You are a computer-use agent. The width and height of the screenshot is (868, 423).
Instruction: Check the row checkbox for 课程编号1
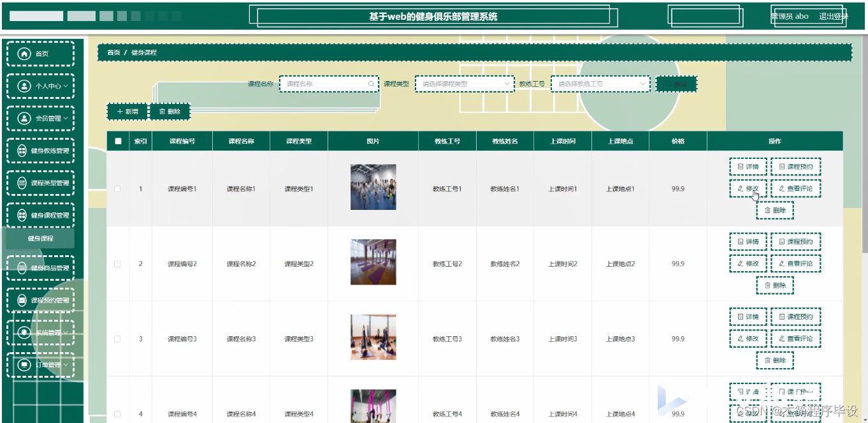[117, 188]
